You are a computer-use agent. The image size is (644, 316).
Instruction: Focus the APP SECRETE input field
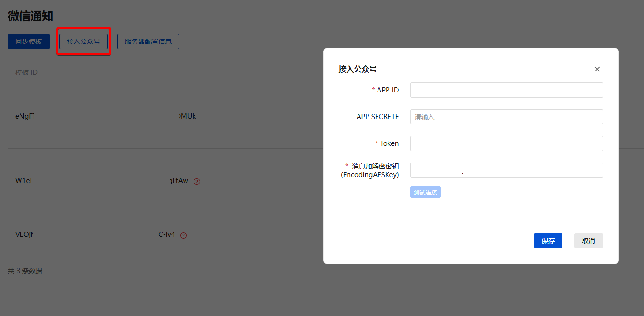(507, 117)
